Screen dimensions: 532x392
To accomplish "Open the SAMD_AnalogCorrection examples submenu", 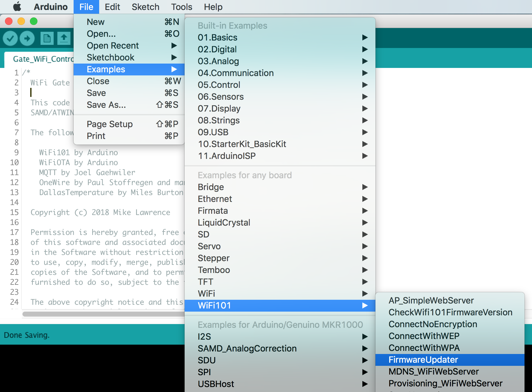I will click(280, 348).
